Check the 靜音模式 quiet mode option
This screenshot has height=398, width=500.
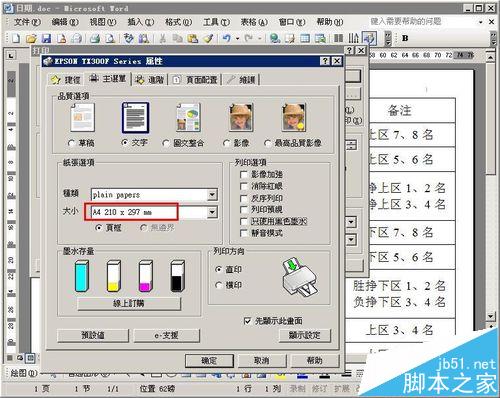(x=244, y=233)
